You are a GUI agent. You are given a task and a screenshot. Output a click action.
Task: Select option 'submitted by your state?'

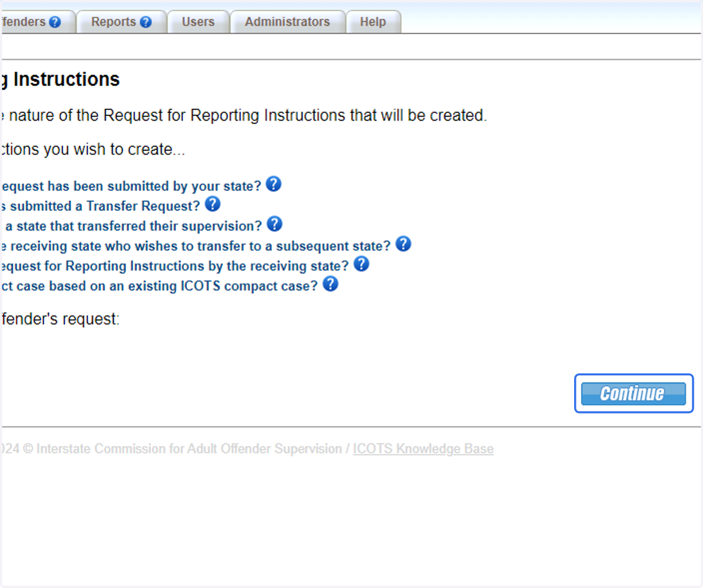click(131, 186)
